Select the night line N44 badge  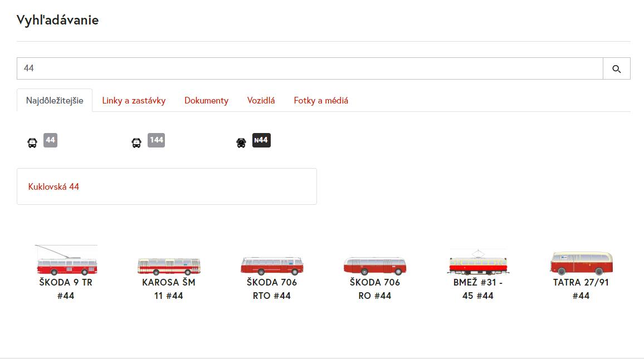(261, 140)
